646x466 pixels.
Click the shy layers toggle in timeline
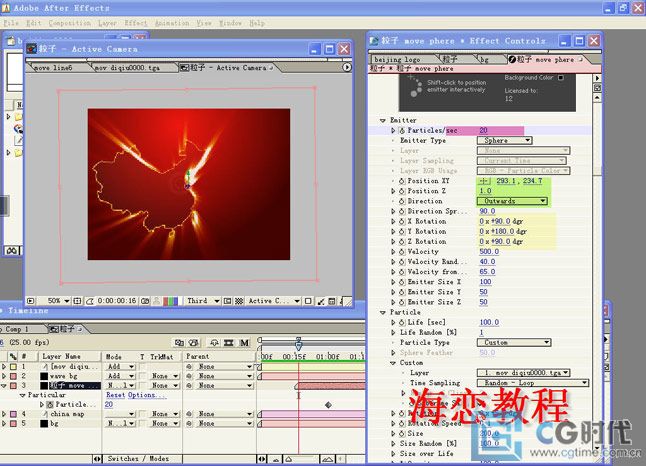point(214,342)
